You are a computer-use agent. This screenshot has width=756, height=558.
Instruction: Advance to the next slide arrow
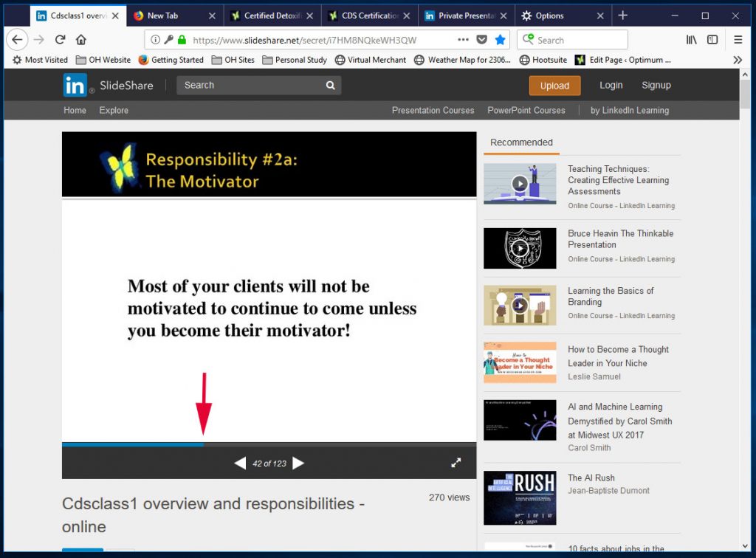(298, 463)
